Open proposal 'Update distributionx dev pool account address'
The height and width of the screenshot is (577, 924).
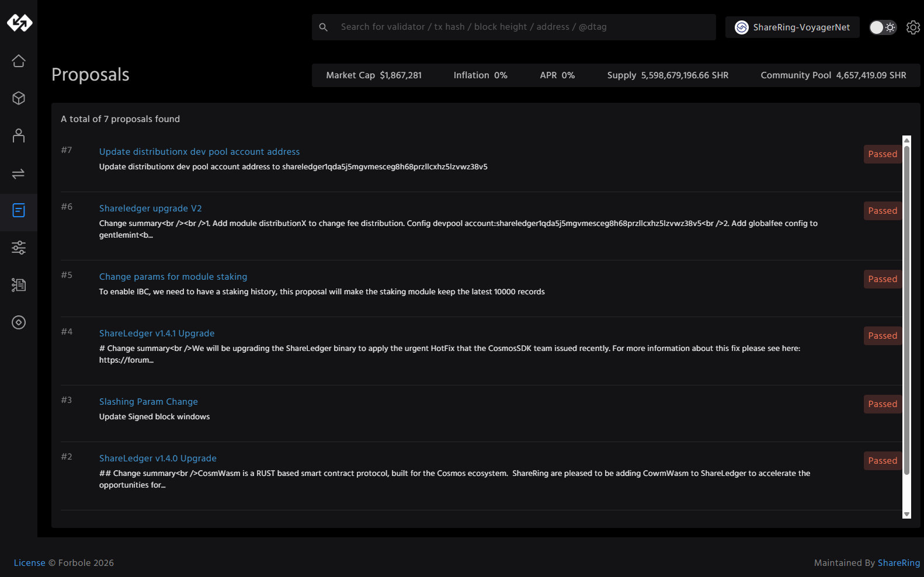tap(199, 152)
